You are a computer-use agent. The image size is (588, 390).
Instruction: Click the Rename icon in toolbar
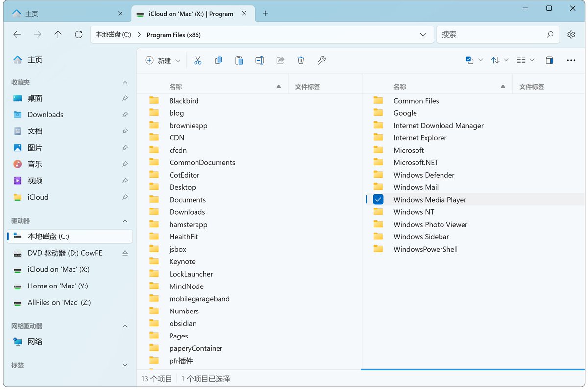(x=260, y=60)
